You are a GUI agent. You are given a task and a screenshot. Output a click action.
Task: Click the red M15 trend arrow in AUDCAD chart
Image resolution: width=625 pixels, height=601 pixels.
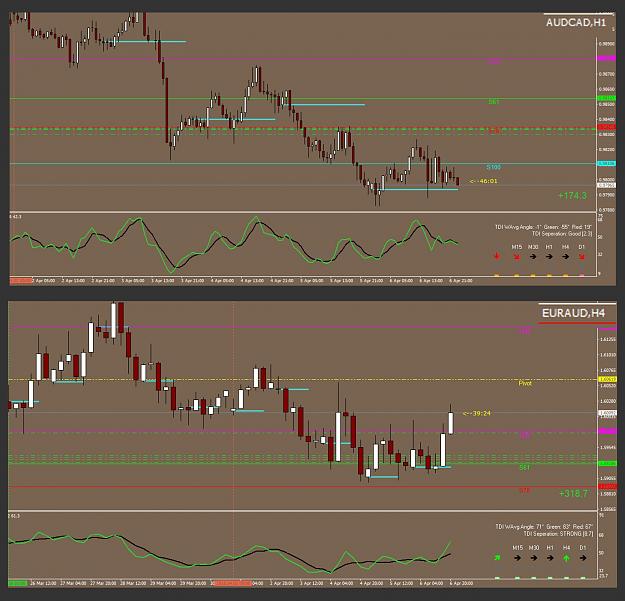point(517,257)
